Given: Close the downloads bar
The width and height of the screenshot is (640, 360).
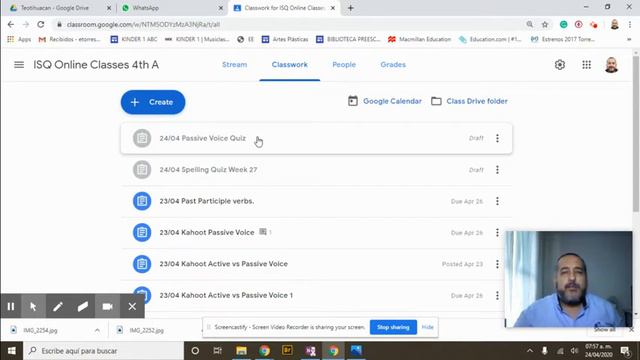Looking at the screenshot, I should click(x=631, y=329).
